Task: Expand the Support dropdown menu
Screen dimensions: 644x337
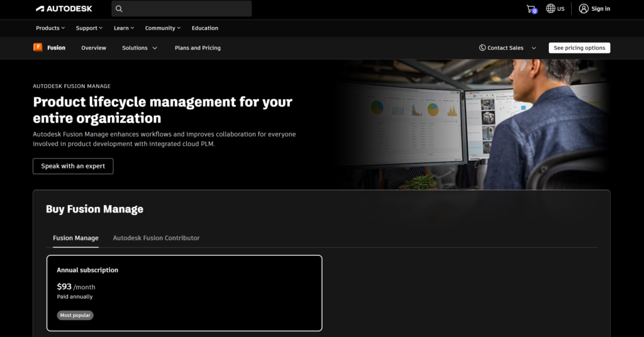Action: coord(89,28)
